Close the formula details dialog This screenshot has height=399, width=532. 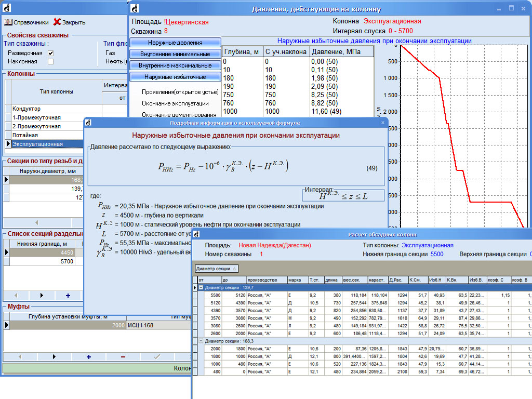pyautogui.click(x=383, y=123)
